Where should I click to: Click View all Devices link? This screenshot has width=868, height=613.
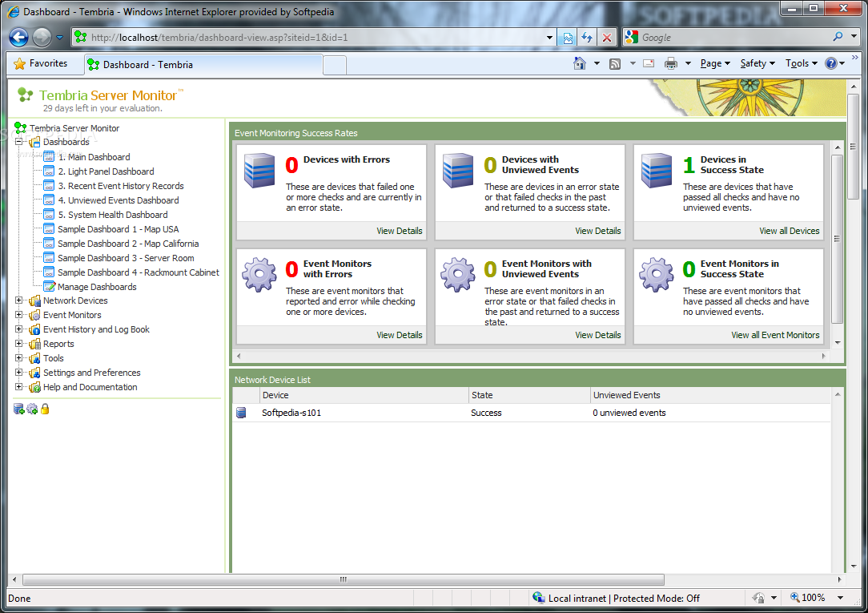coord(789,231)
